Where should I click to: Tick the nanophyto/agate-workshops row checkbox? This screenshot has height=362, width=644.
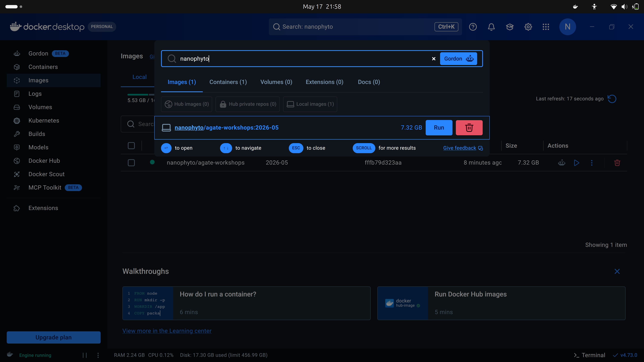(131, 163)
